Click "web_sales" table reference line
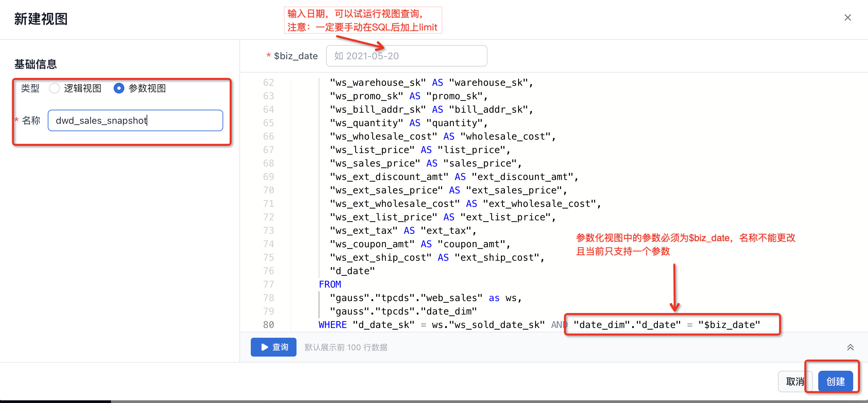The image size is (868, 403). click(x=451, y=298)
